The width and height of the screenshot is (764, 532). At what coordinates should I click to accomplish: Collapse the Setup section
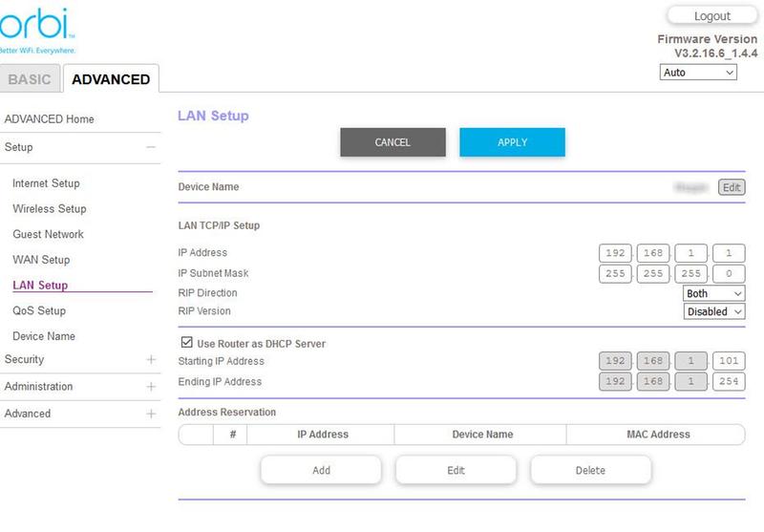(151, 147)
